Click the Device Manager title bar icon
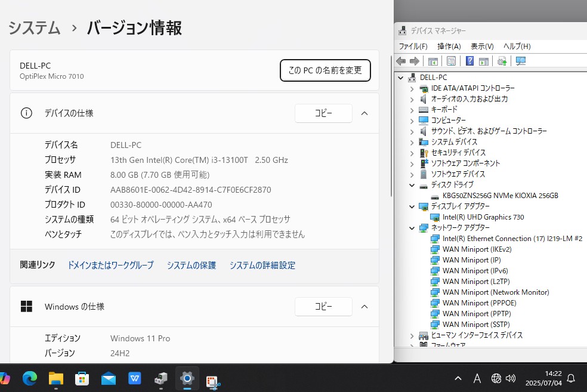 [x=403, y=30]
